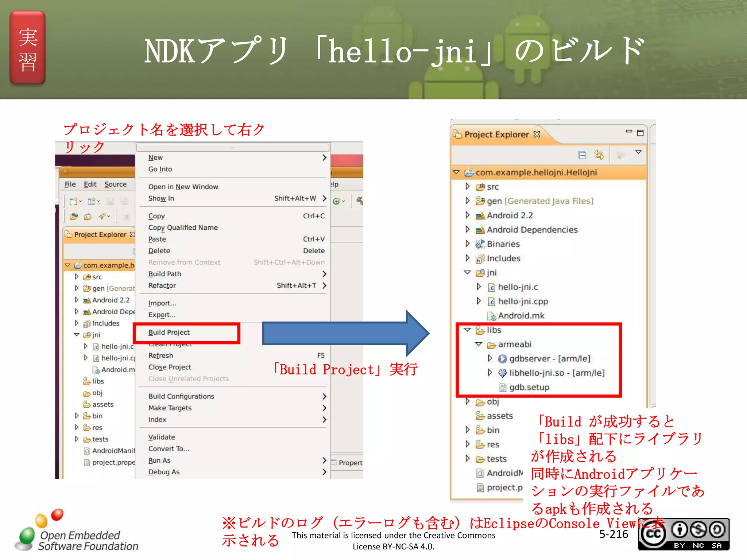Screen dimensions: 747x560
Task: Choose Refresh in context menu
Action: pyautogui.click(x=233, y=355)
